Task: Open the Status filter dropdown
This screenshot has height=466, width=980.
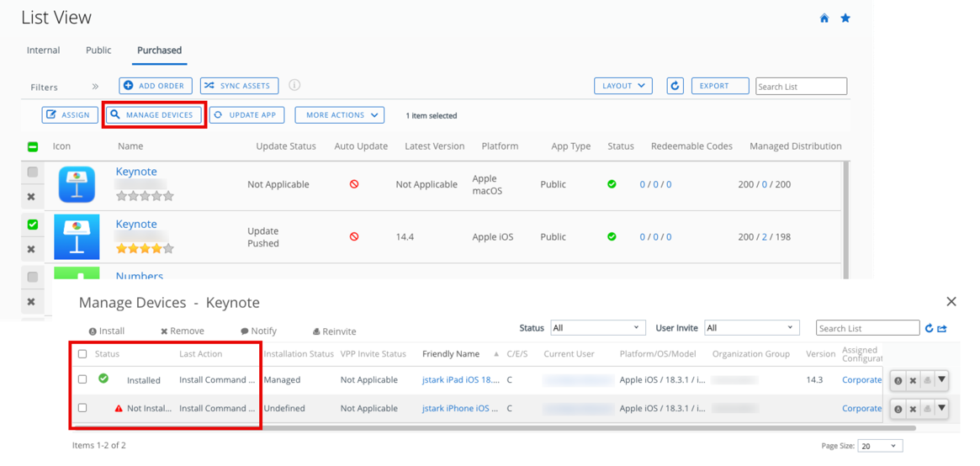Action: [597, 327]
